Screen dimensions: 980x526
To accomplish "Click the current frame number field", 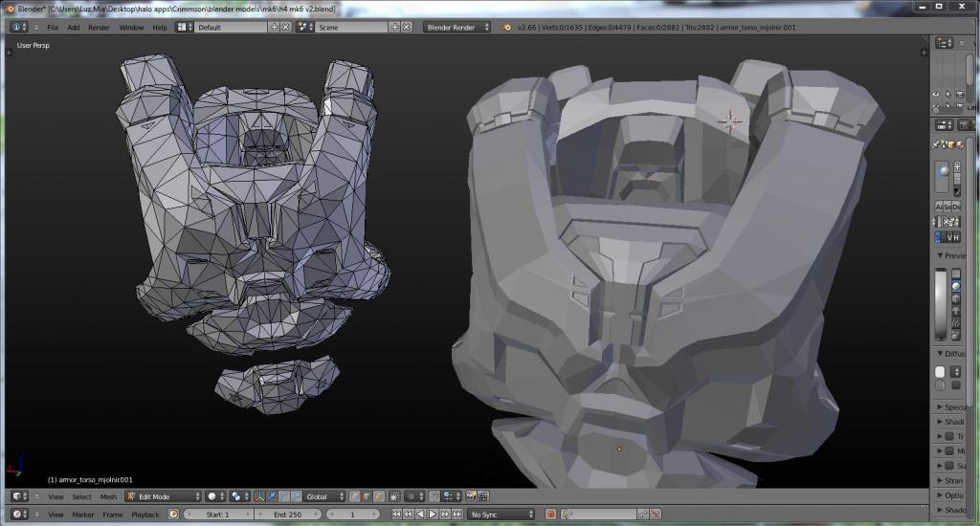I will [x=352, y=515].
